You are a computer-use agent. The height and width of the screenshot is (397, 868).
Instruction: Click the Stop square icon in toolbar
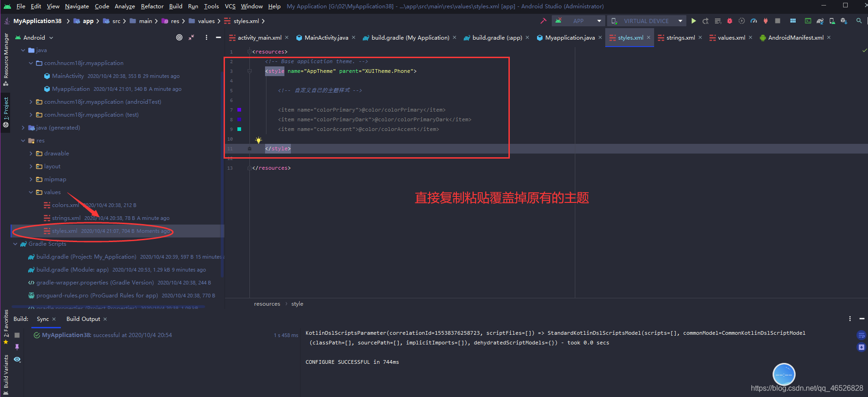(778, 21)
